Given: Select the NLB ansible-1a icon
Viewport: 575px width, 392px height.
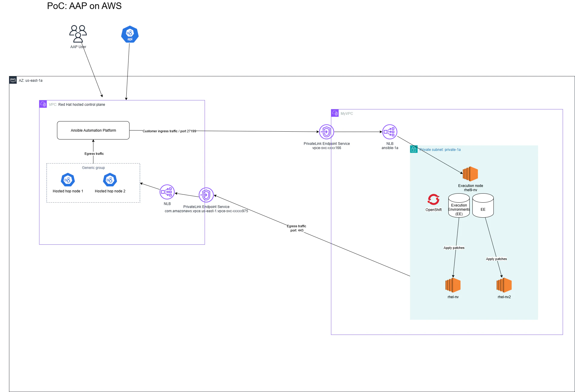Looking at the screenshot, I should click(x=390, y=132).
